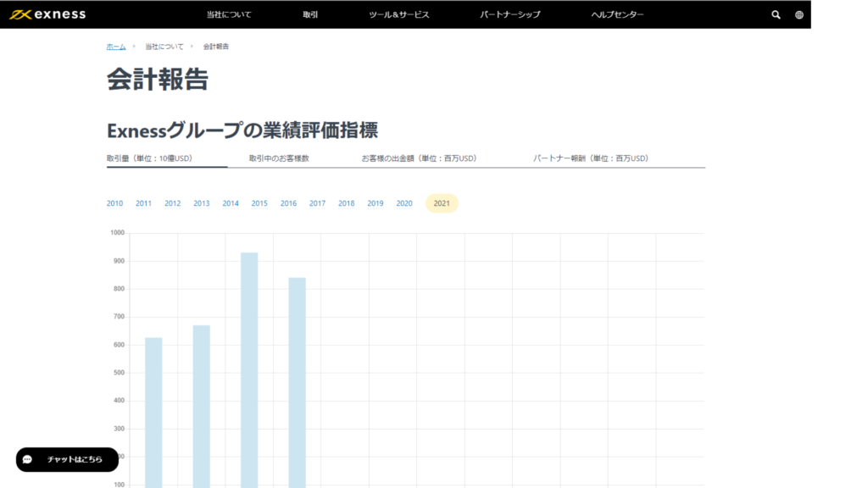Open the ホーム breadcrumb link
The width and height of the screenshot is (868, 488).
[x=114, y=47]
